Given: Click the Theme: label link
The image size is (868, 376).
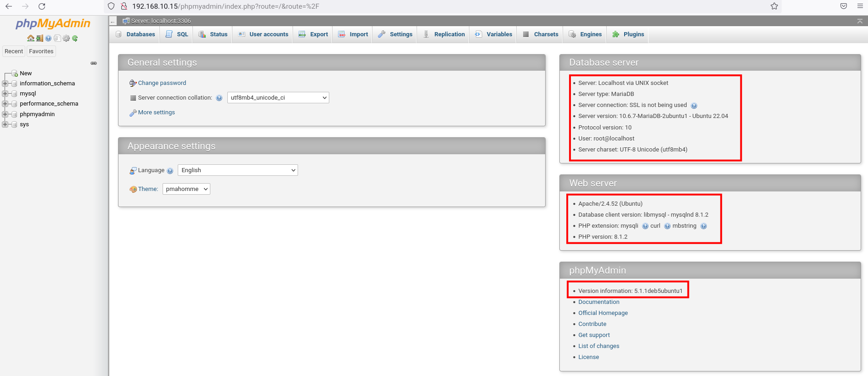Looking at the screenshot, I should [148, 189].
